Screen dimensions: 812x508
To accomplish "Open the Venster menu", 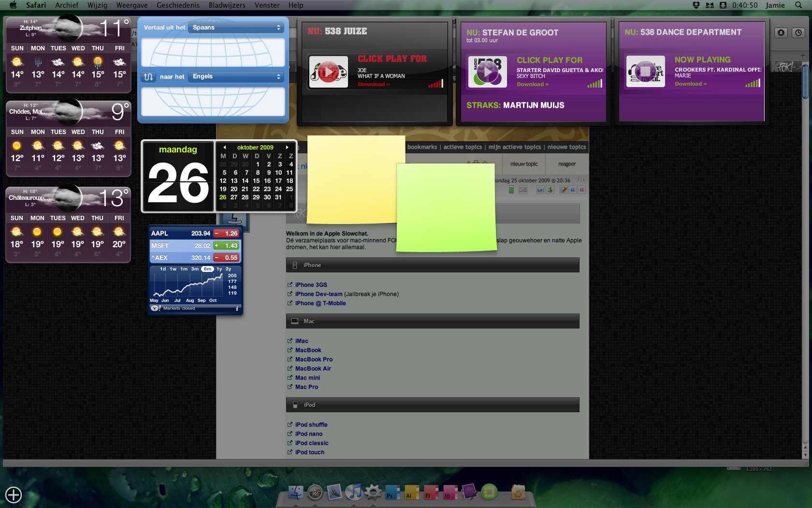I will [267, 5].
